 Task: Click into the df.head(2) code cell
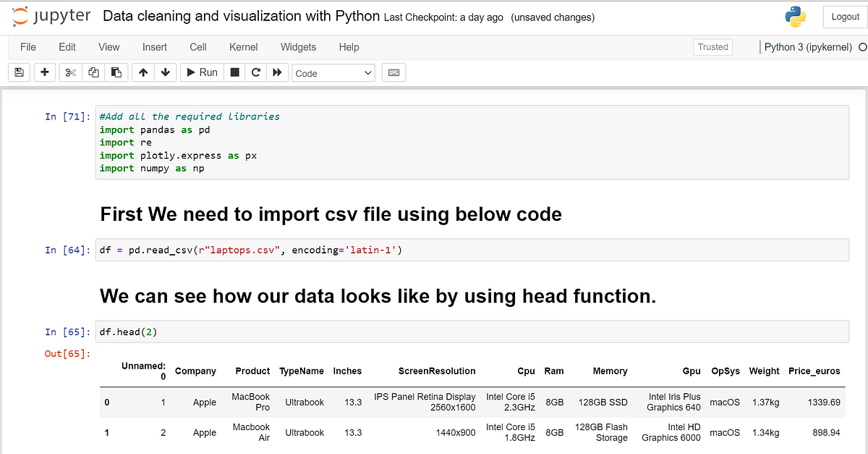click(x=472, y=332)
